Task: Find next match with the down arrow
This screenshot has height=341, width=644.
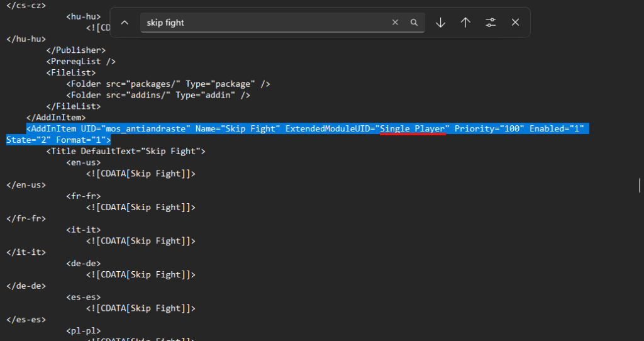Action: coord(440,23)
